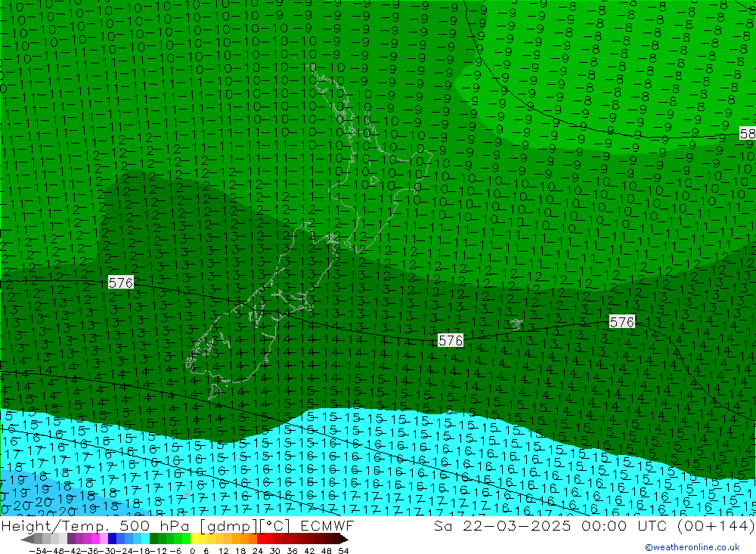
Task: Click the forecast offset '(00+144)'
Action: click(x=716, y=526)
